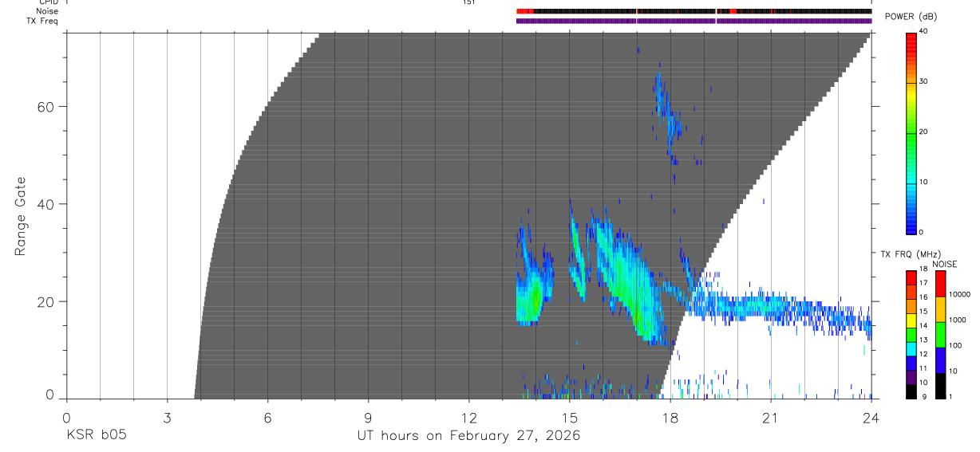Click the CPID value '151' at top
This screenshot has height=452, width=980.
468,2
